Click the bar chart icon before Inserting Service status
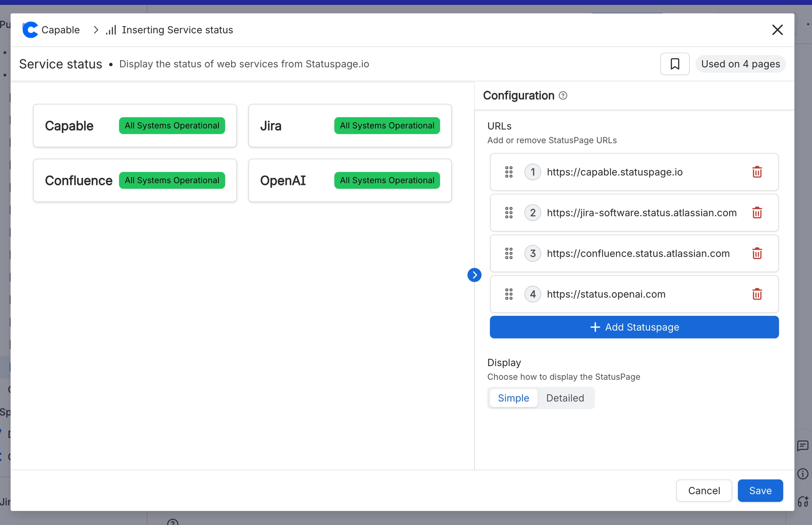 111,30
